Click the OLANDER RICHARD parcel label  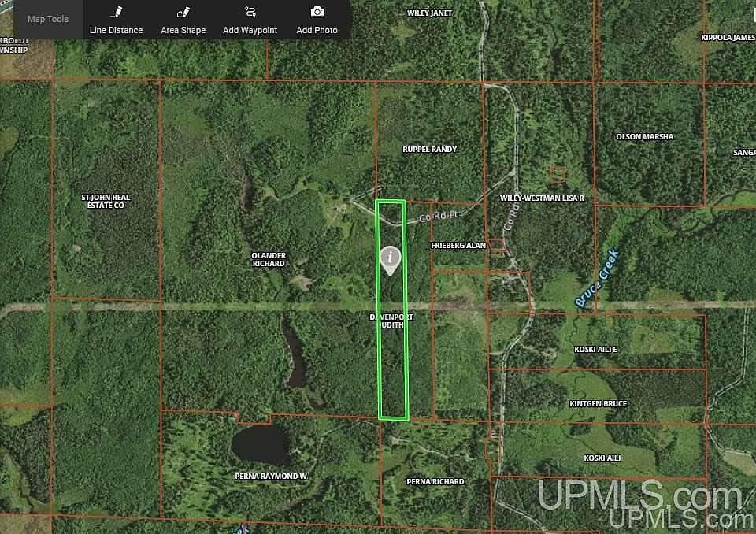tap(269, 260)
